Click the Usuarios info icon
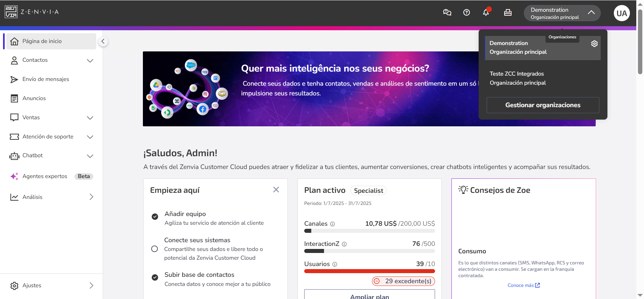Screen dimensions: 644x299 (335, 264)
